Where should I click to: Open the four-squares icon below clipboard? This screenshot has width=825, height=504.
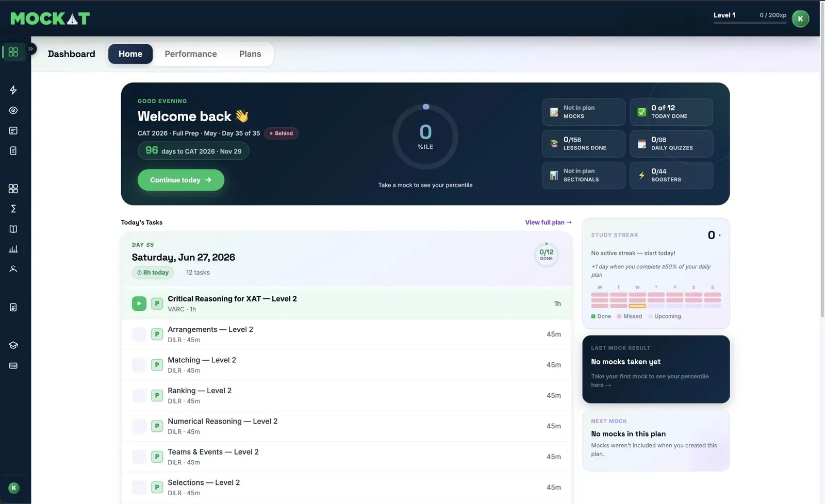[13, 189]
